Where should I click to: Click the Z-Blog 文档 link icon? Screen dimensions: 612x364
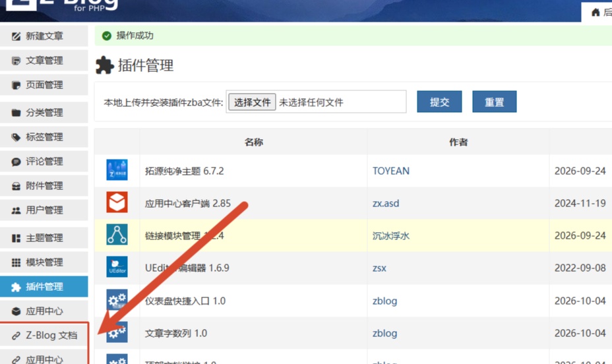[16, 336]
